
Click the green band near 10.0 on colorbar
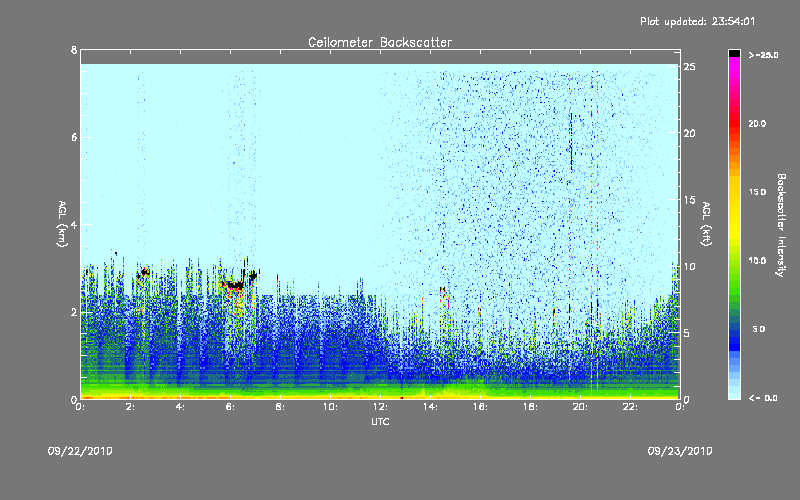[734, 265]
